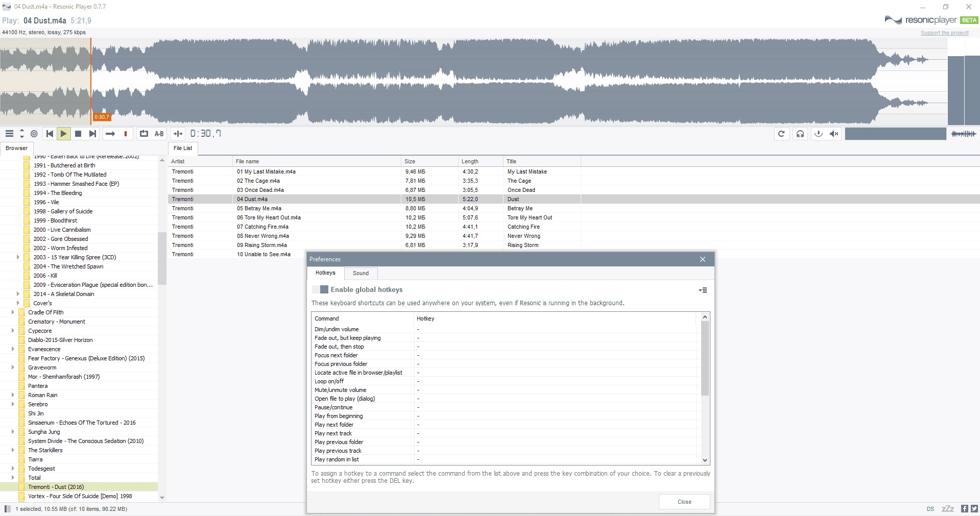Screen dimensions: 980x516
Task: Click the small waveform view icon
Action: coord(964,134)
